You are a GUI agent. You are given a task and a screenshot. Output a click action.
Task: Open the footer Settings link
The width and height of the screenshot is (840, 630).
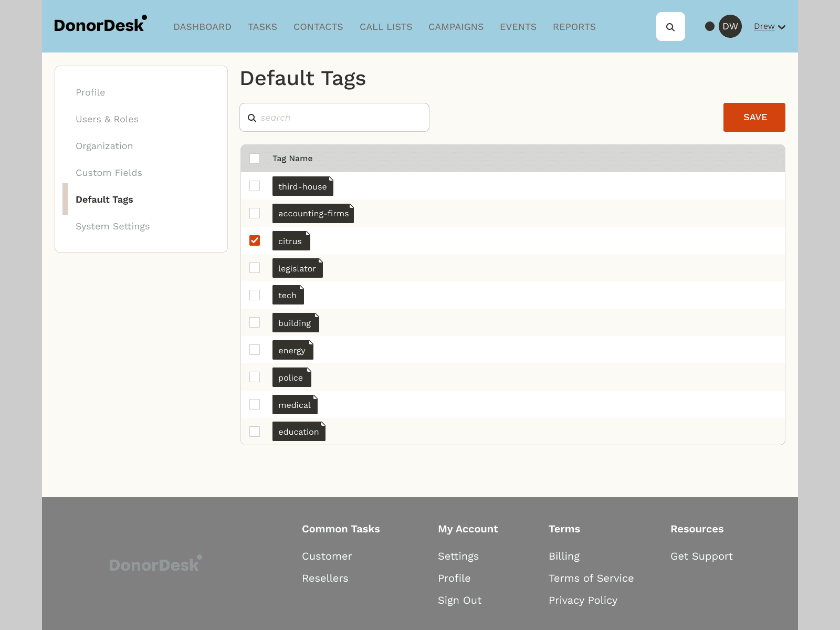458,556
